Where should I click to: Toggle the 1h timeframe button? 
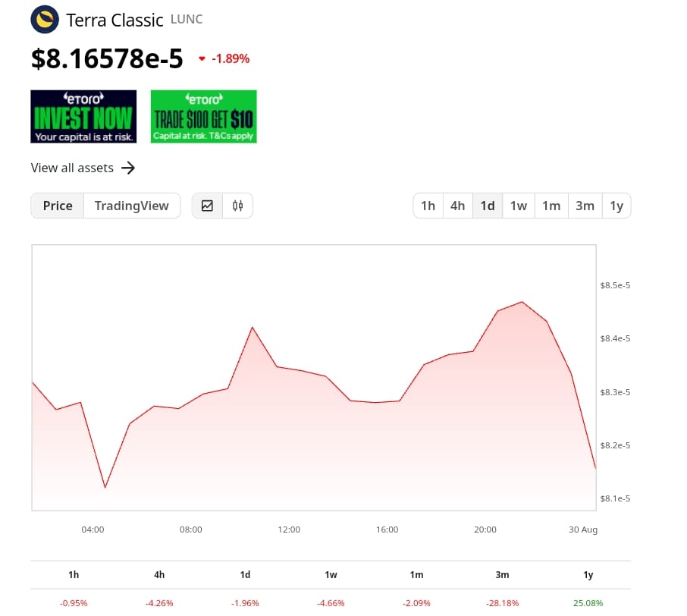pos(428,205)
